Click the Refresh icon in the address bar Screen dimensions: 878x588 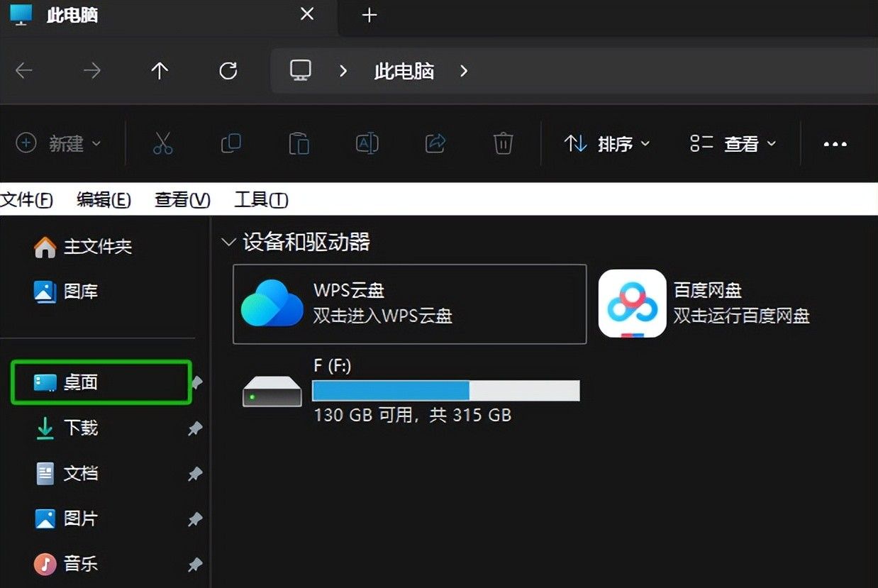[228, 70]
